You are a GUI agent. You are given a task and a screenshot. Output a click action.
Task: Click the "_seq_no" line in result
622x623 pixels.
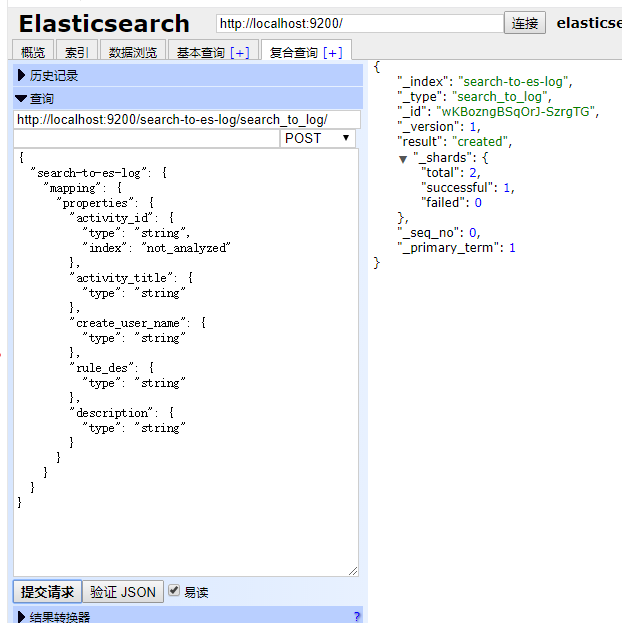pyautogui.click(x=439, y=232)
